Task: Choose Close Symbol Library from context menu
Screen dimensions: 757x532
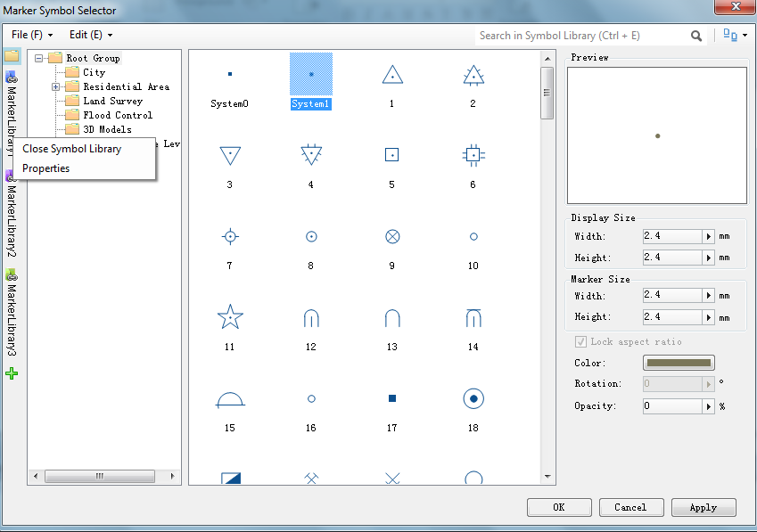Action: pyautogui.click(x=72, y=149)
